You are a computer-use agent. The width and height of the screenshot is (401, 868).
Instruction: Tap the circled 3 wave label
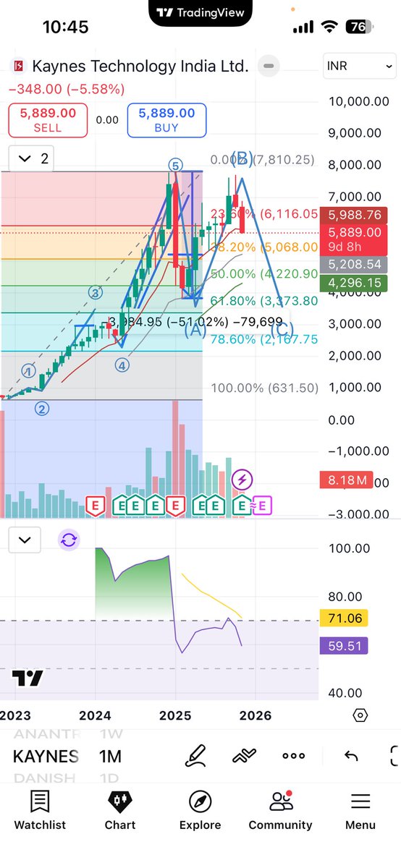point(95,292)
